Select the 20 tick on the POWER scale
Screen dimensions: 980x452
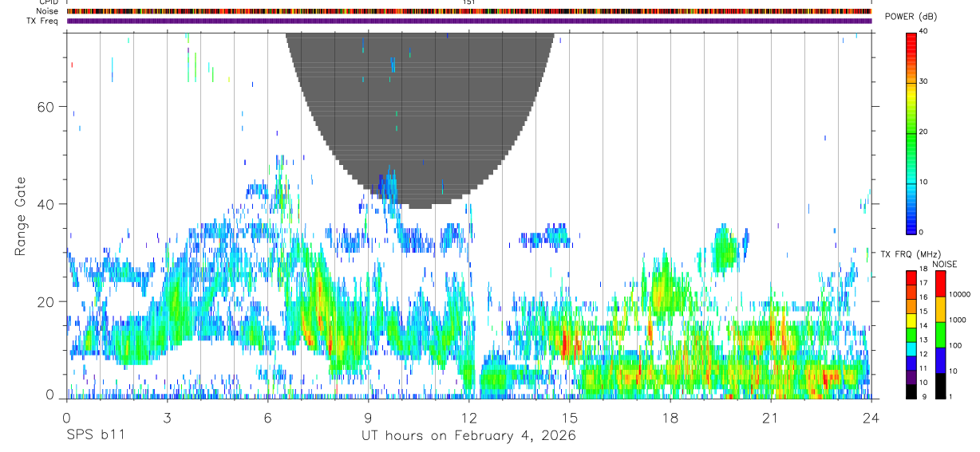point(924,132)
